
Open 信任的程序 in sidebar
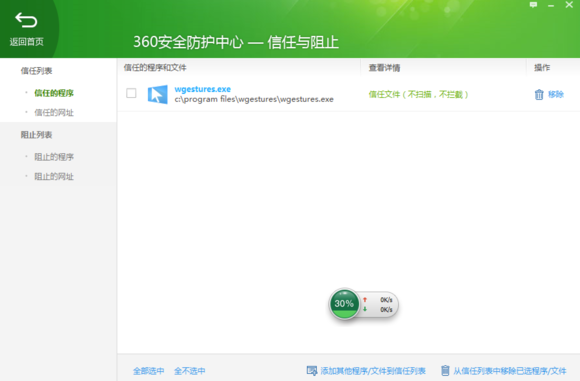(54, 93)
